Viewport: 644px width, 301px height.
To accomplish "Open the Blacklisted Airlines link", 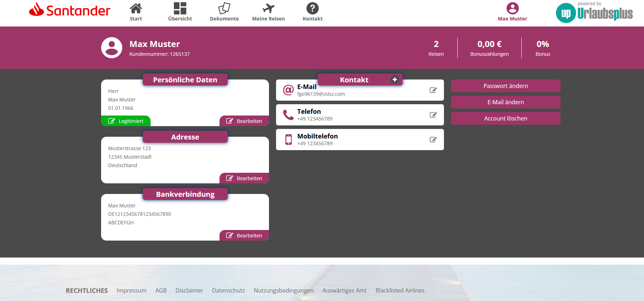I will tap(400, 290).
